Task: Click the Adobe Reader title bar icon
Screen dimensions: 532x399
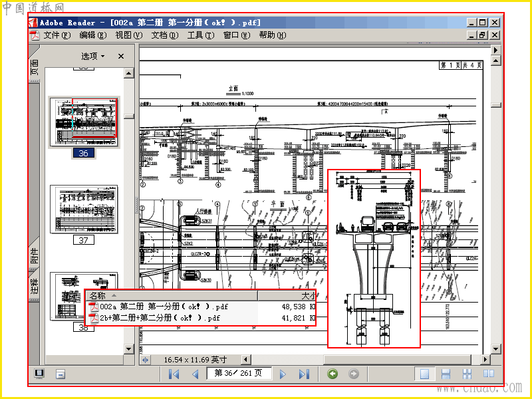Action: [x=33, y=23]
